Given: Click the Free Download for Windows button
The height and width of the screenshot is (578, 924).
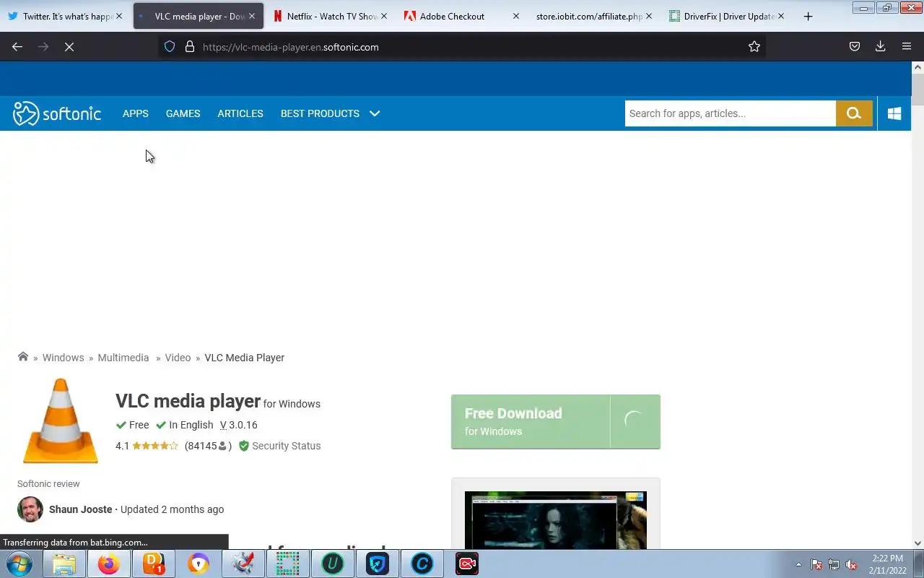Looking at the screenshot, I should pyautogui.click(x=556, y=422).
